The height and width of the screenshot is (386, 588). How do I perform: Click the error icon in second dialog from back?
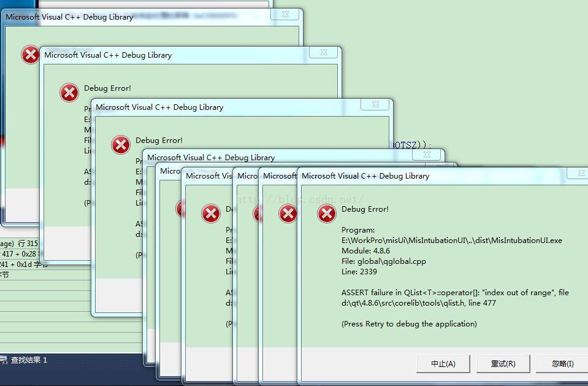click(x=69, y=93)
